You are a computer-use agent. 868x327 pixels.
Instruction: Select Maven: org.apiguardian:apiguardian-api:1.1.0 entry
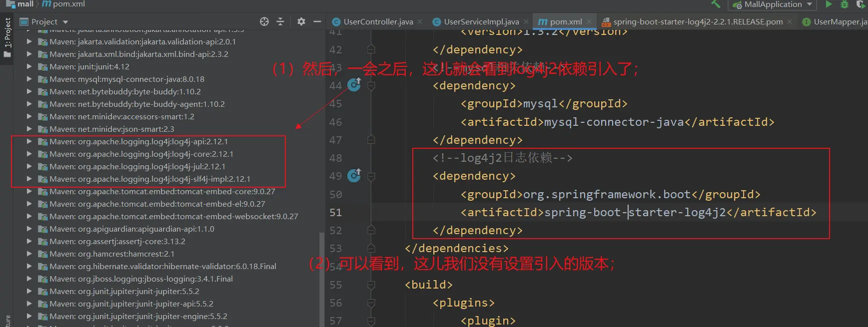tap(132, 229)
